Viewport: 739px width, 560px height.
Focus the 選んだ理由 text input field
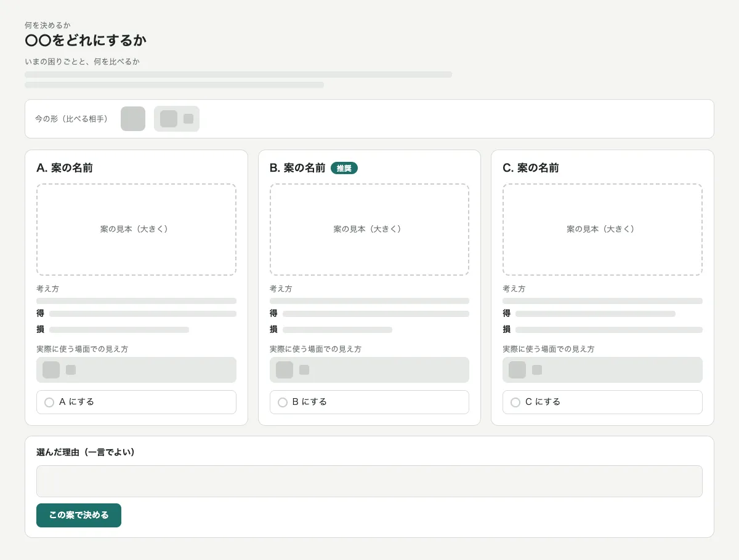point(369,481)
